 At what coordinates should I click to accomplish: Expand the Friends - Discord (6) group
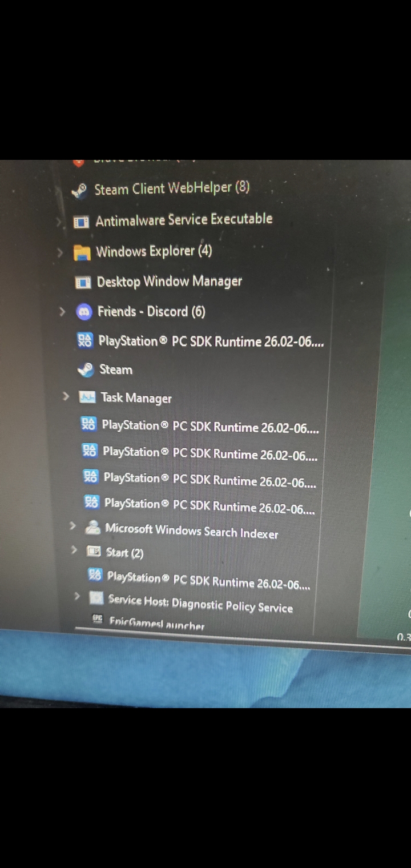(x=62, y=311)
